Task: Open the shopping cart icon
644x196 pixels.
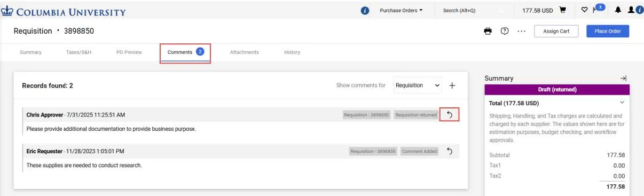Action: coord(562,10)
